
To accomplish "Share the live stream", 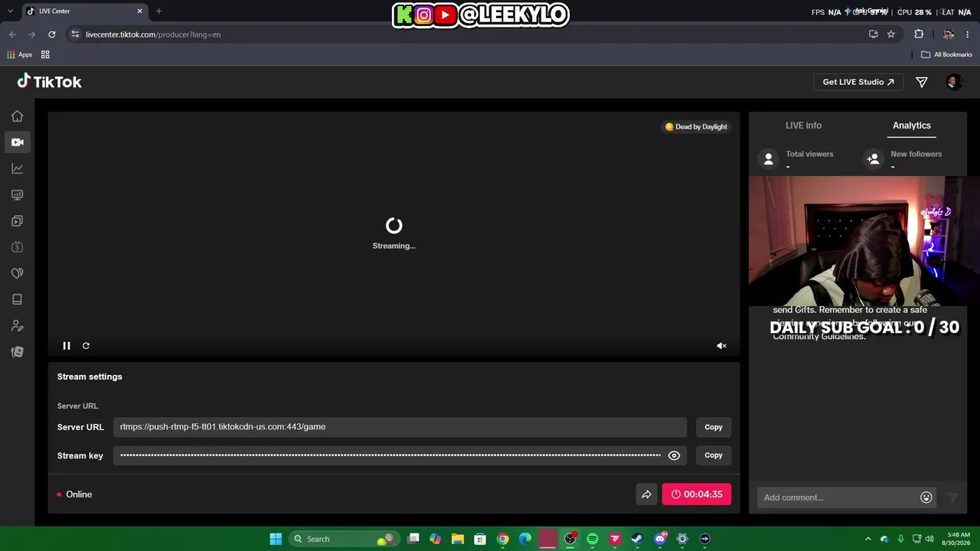I will (x=646, y=494).
